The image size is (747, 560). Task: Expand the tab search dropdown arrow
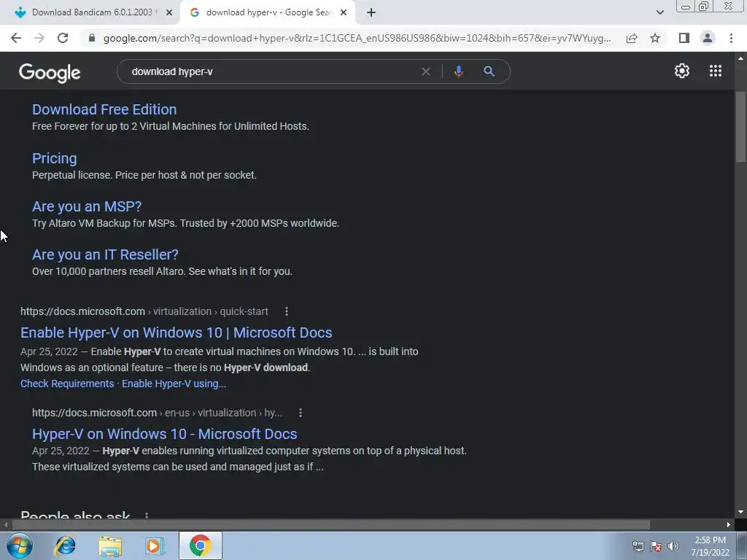click(x=659, y=13)
